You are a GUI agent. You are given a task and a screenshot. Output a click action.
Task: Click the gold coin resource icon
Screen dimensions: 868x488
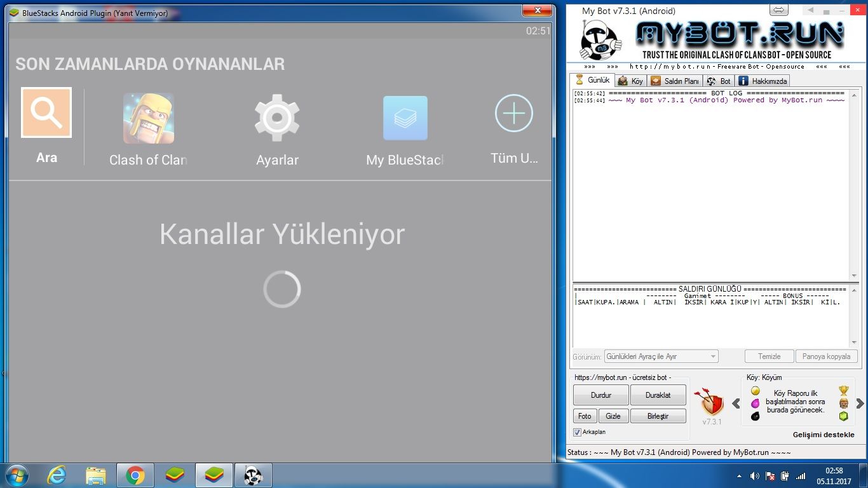[x=756, y=391]
